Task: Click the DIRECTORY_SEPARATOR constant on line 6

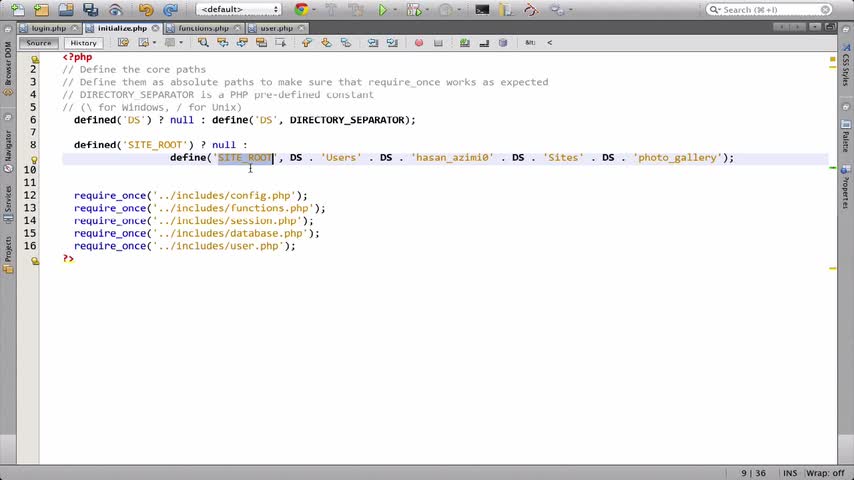Action: 347,120
